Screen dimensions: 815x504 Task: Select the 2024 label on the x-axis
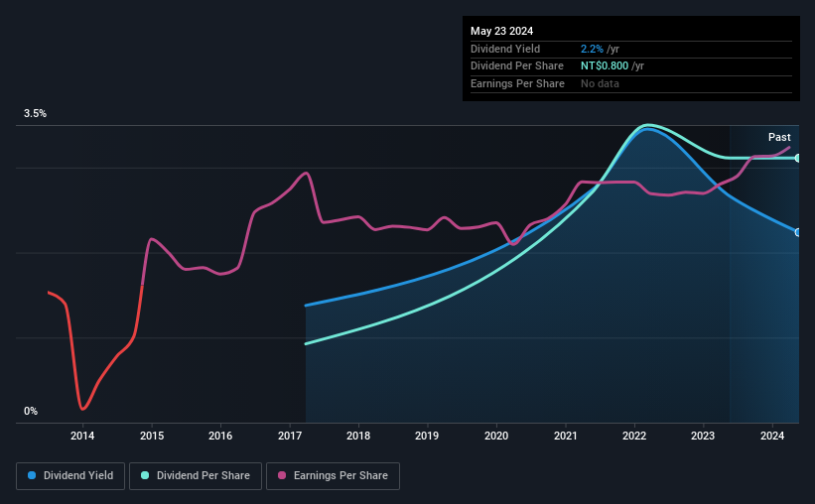772,436
